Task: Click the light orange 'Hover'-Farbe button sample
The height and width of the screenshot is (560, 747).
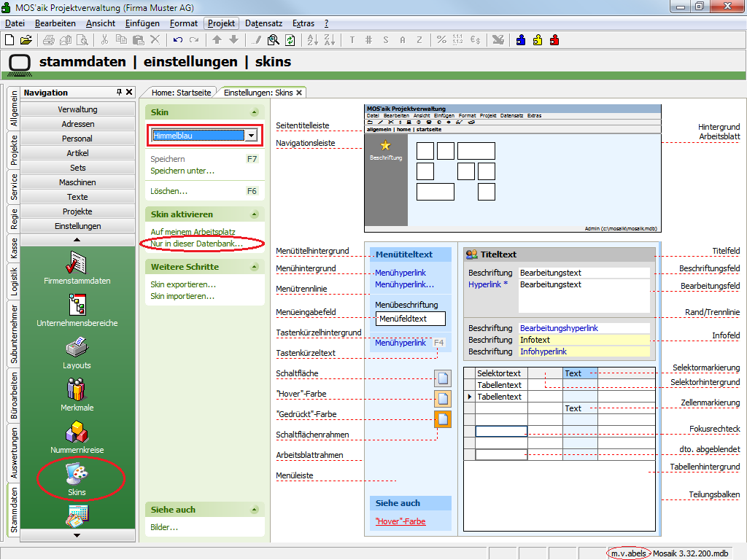Action: (x=443, y=399)
